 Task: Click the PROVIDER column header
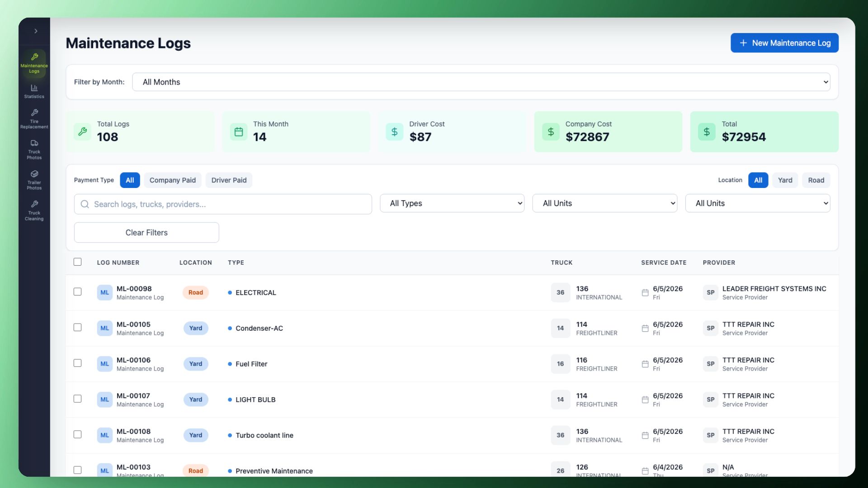719,263
